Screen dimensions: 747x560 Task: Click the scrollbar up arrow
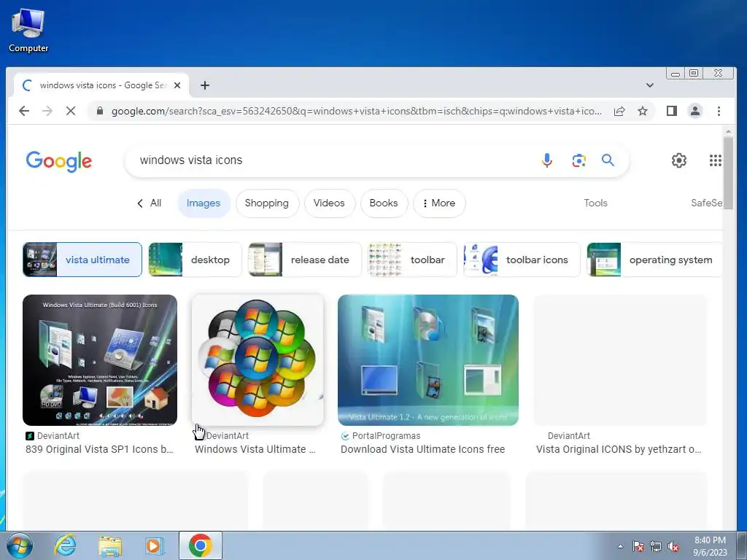[728, 131]
